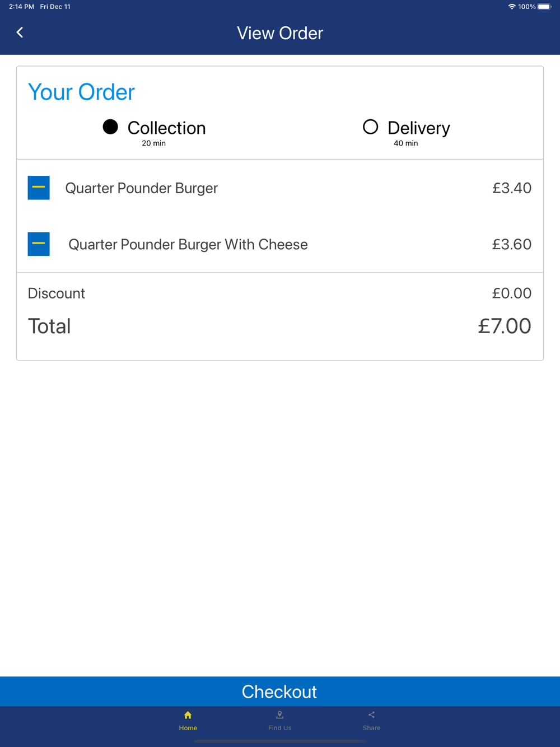Tap the 2:14 PM clock in status bar
Viewport: 560px width, 747px height.
pos(21,7)
